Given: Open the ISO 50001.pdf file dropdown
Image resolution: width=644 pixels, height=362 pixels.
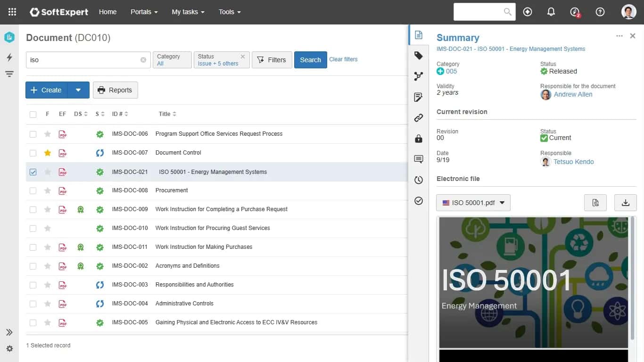Looking at the screenshot, I should 473,203.
